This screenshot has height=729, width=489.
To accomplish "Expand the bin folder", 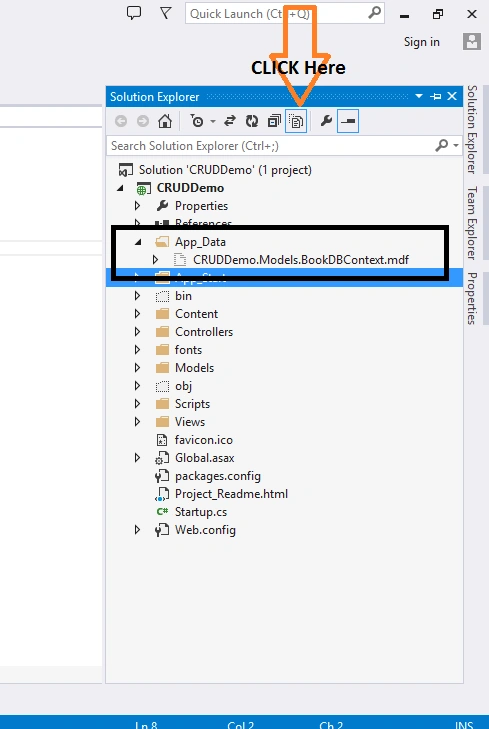I will click(138, 296).
